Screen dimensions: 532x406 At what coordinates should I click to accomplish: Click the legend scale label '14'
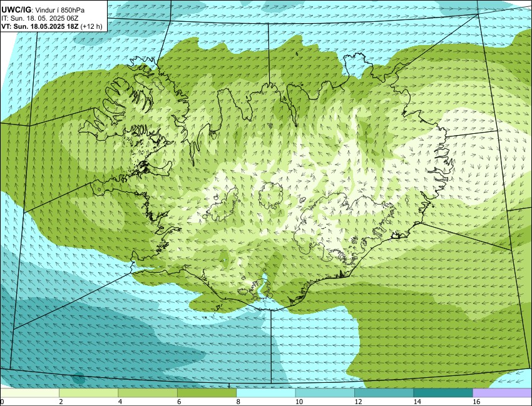(x=417, y=402)
